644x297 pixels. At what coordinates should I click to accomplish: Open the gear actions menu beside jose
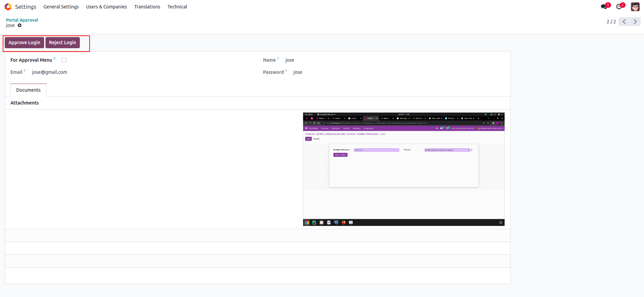[x=20, y=25]
